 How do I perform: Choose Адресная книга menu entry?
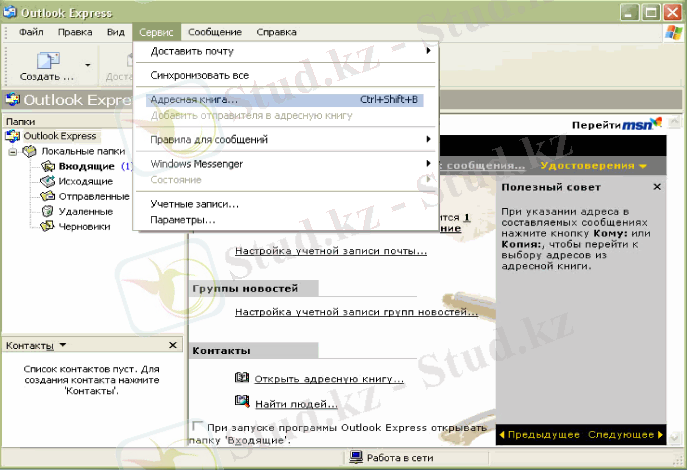point(194,100)
